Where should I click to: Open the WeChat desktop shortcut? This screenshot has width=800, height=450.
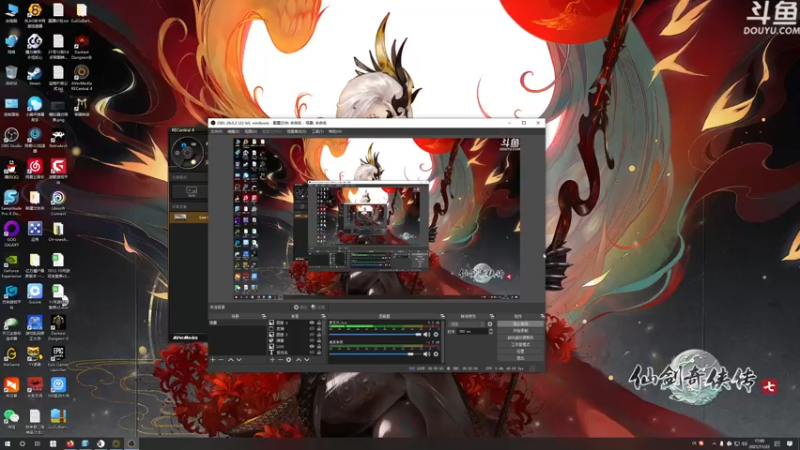click(11, 418)
